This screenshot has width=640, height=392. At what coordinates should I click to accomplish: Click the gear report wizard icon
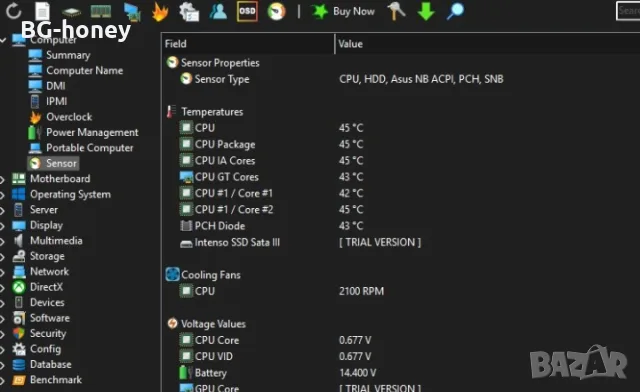tap(189, 11)
